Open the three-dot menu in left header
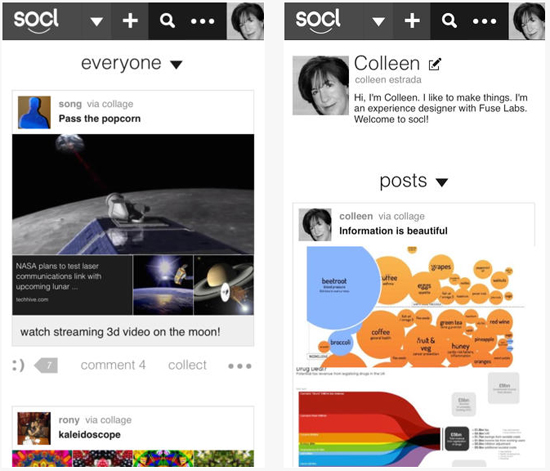This screenshot has width=550, height=471. [202, 21]
